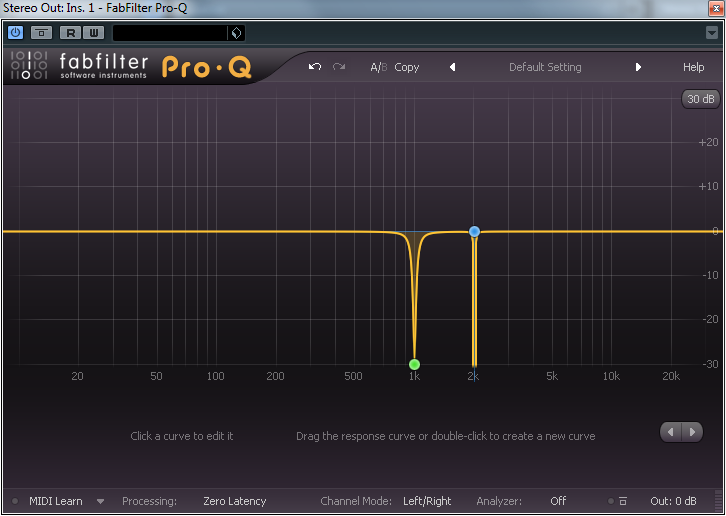
Task: Enable Write automation (W) button
Action: pos(94,32)
